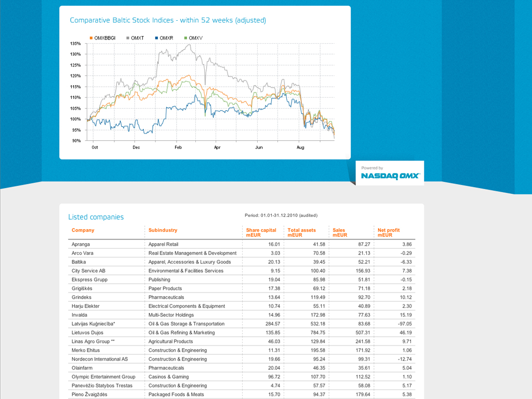Image resolution: width=532 pixels, height=399 pixels.
Task: Click the orange OMXBBGI legend swatch
Action: 92,38
